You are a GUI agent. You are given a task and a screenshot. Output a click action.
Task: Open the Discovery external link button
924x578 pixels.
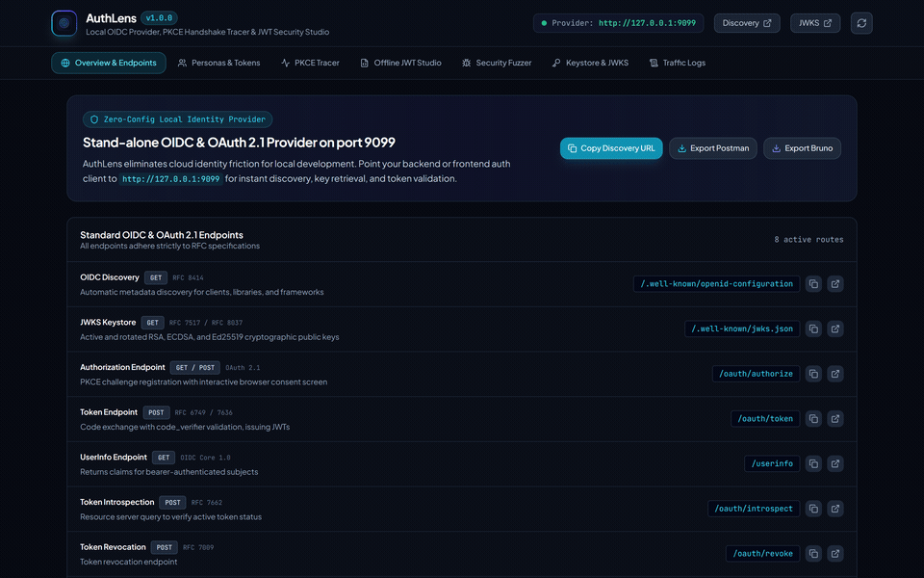coord(747,23)
